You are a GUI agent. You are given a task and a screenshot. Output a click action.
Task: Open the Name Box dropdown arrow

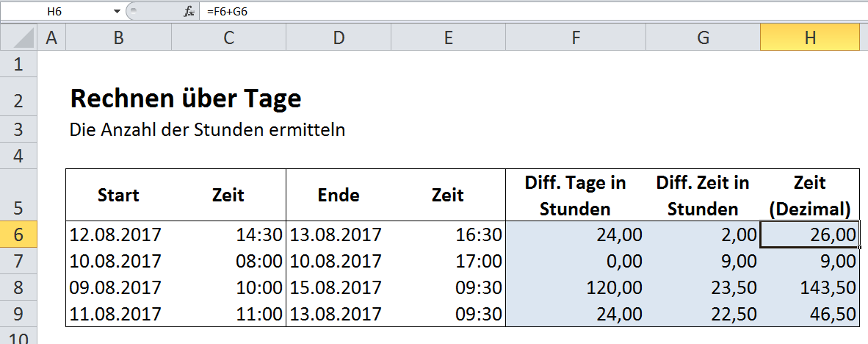[x=116, y=11]
